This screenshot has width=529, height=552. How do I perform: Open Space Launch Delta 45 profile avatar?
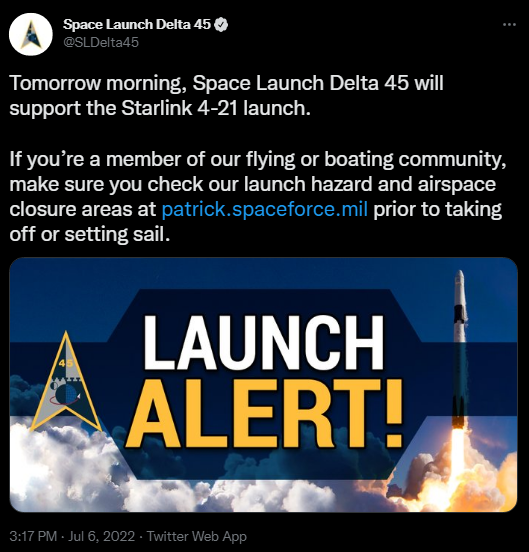tap(31, 34)
